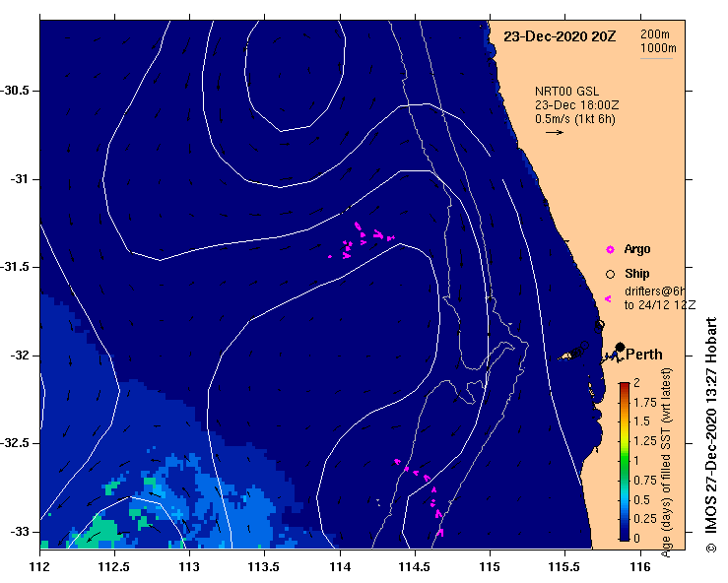Click the drifters@6h legend text
This screenshot has height=583, width=728.
pyautogui.click(x=655, y=291)
